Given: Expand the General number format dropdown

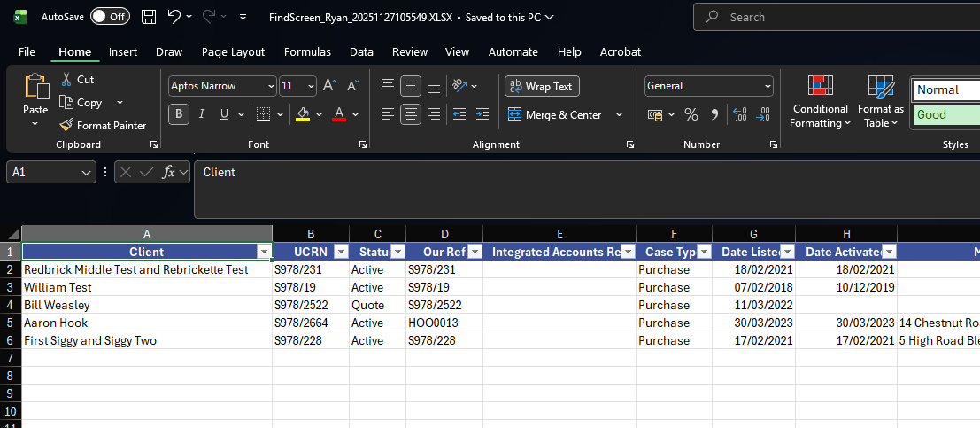Looking at the screenshot, I should [x=766, y=86].
